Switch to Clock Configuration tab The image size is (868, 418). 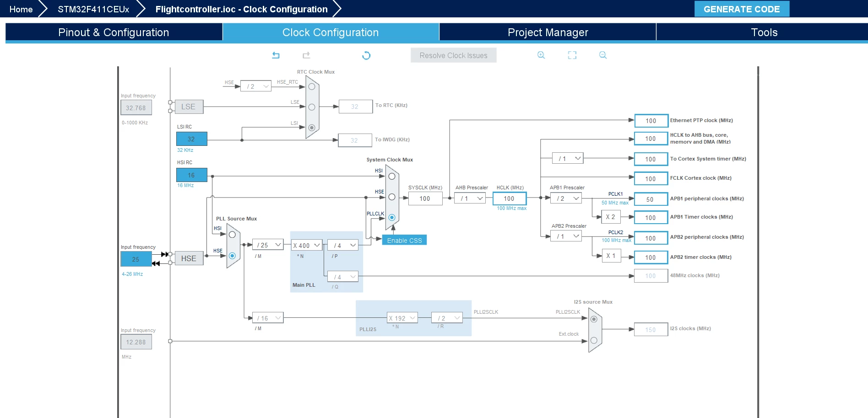click(x=331, y=32)
